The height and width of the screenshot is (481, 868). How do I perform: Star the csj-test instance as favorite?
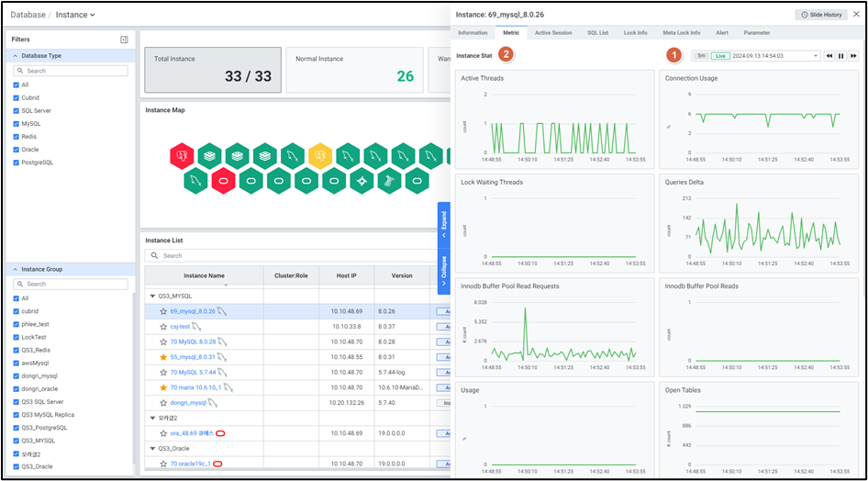coord(163,326)
